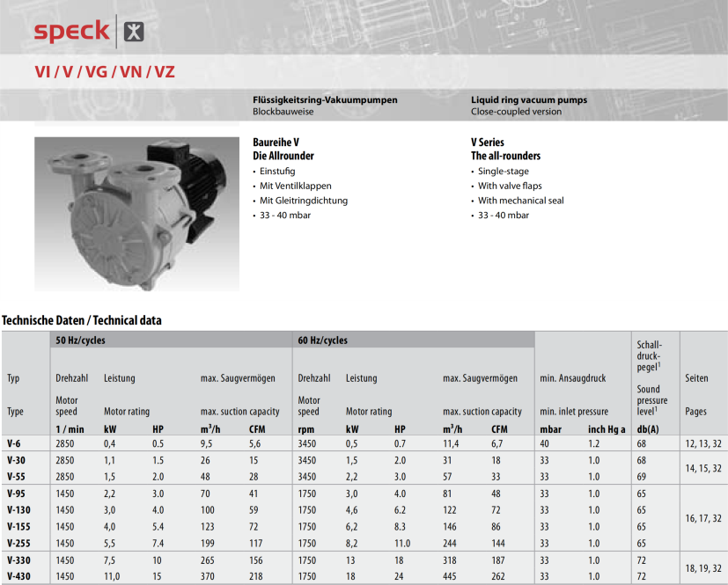Click the 'min. inlet pressure' column header
This screenshot has width=728, height=585.
(573, 411)
